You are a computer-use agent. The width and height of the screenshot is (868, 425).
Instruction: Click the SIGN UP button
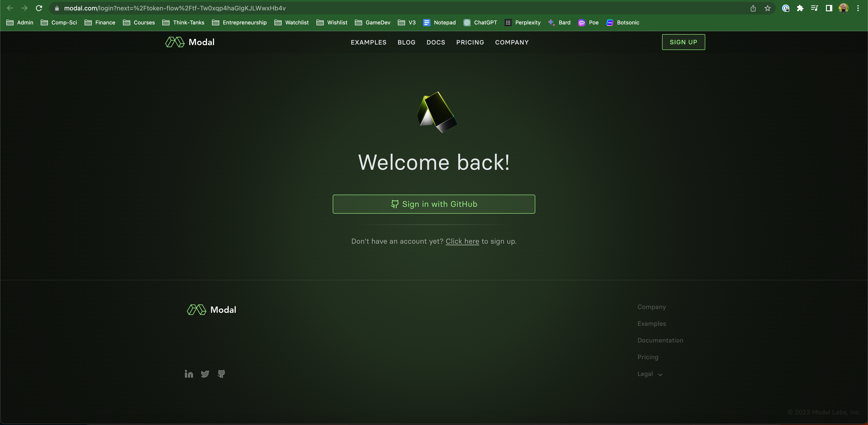pos(683,42)
